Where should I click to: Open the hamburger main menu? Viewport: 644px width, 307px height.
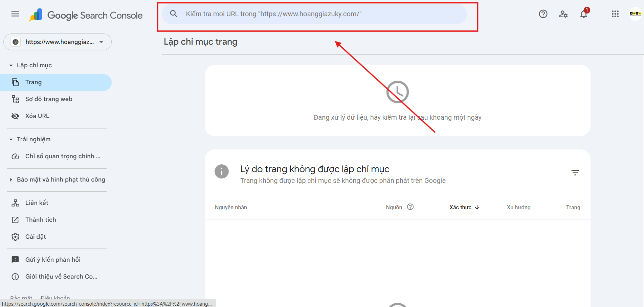click(x=15, y=14)
